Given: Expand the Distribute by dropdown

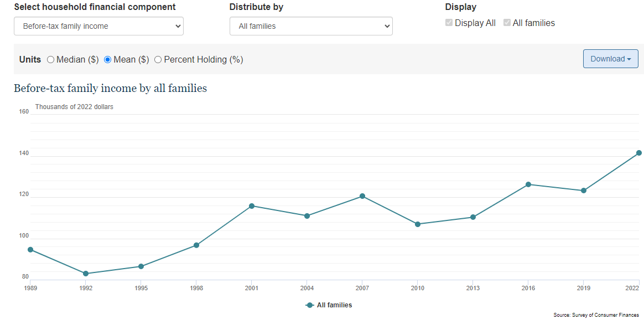Looking at the screenshot, I should tap(311, 26).
